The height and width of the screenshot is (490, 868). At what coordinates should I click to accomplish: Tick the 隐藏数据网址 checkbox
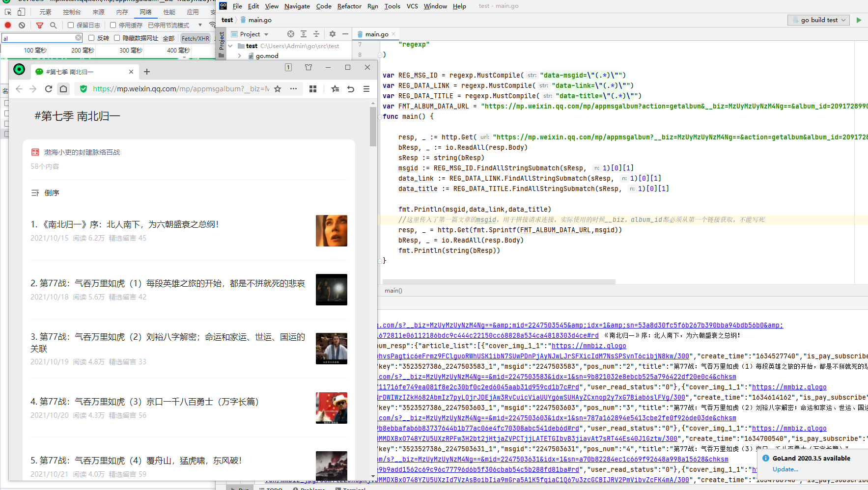[117, 38]
